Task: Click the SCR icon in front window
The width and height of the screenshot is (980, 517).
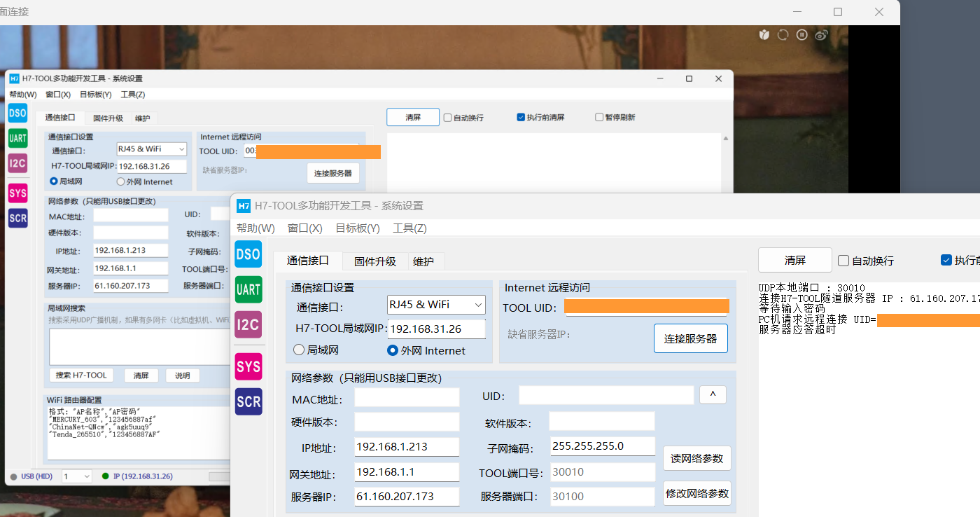Action: 248,401
